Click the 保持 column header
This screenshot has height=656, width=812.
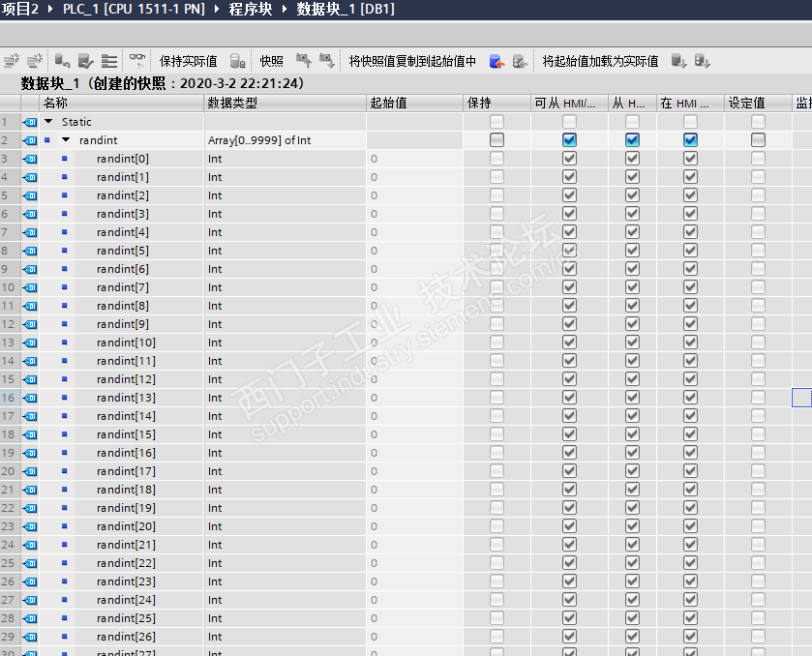tap(497, 103)
